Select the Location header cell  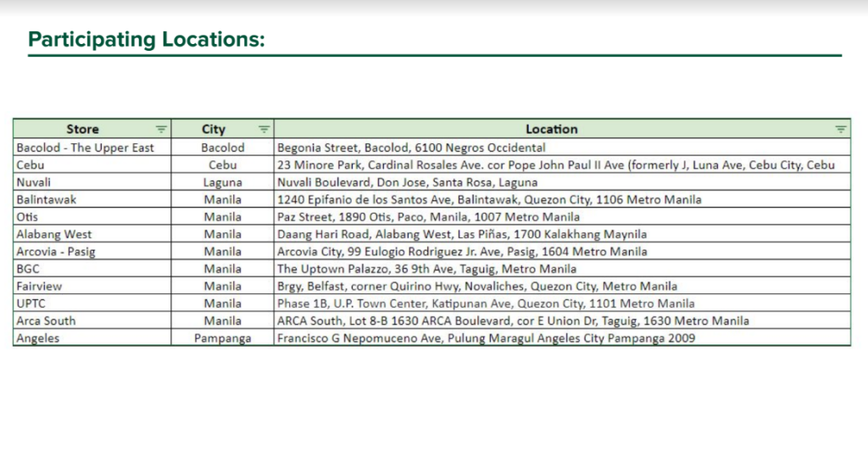563,129
